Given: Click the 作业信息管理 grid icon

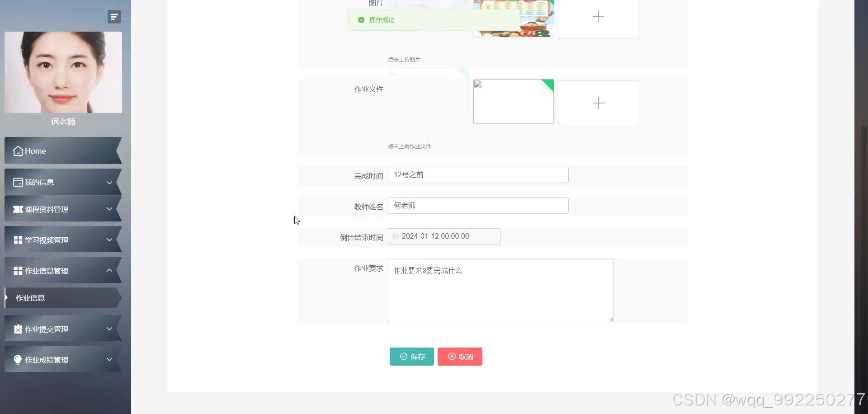Looking at the screenshot, I should tap(18, 271).
